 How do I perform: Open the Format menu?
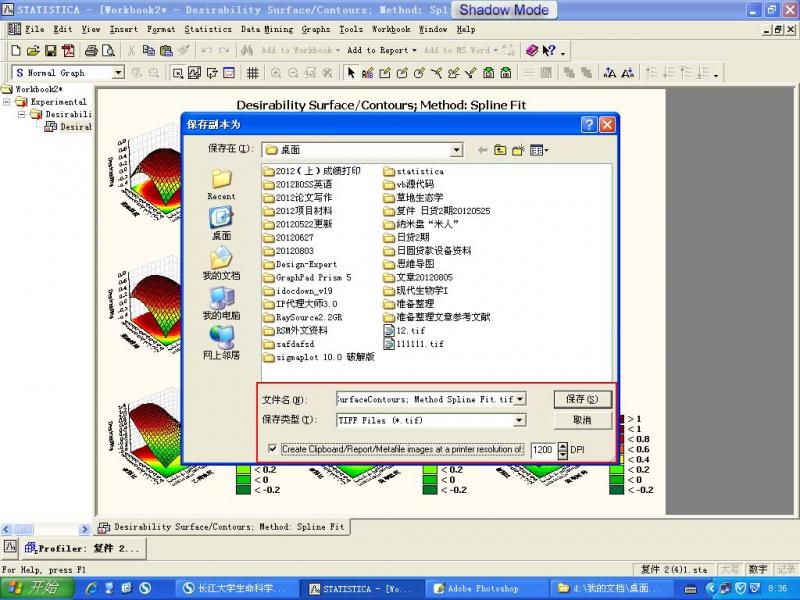coord(161,29)
